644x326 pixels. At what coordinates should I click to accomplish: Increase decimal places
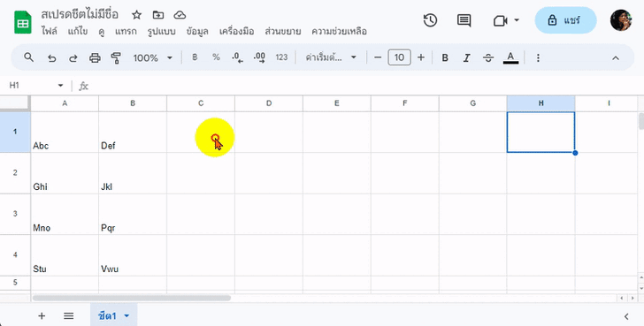tap(259, 57)
